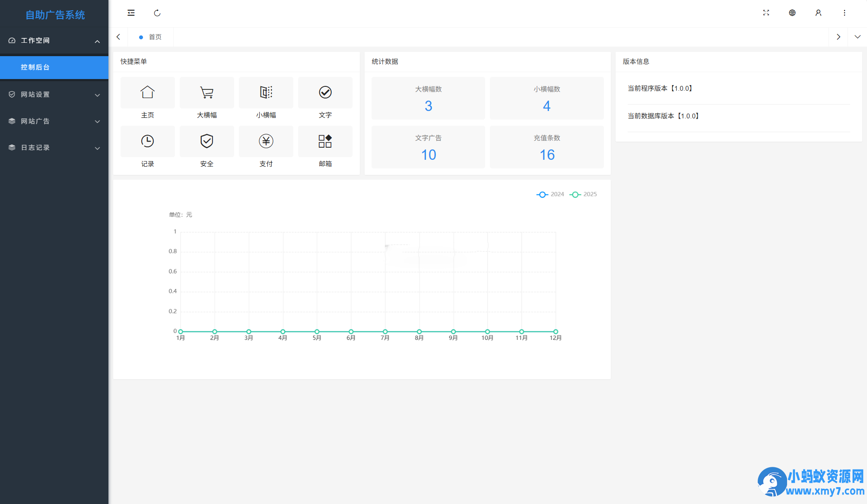Collapse the sidebar with the menu-fold icon

(x=131, y=13)
